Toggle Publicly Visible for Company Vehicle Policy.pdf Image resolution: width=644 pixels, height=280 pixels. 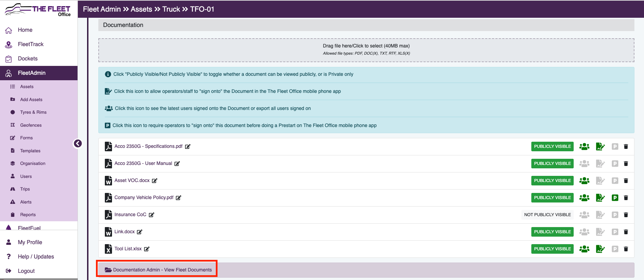point(552,198)
